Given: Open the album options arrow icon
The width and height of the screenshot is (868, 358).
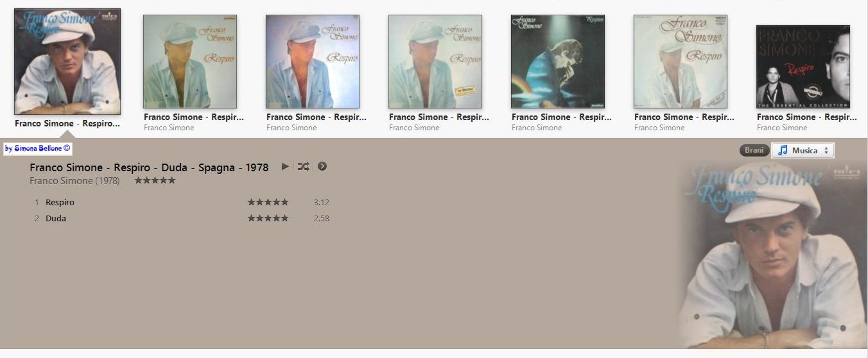Looking at the screenshot, I should [x=322, y=167].
